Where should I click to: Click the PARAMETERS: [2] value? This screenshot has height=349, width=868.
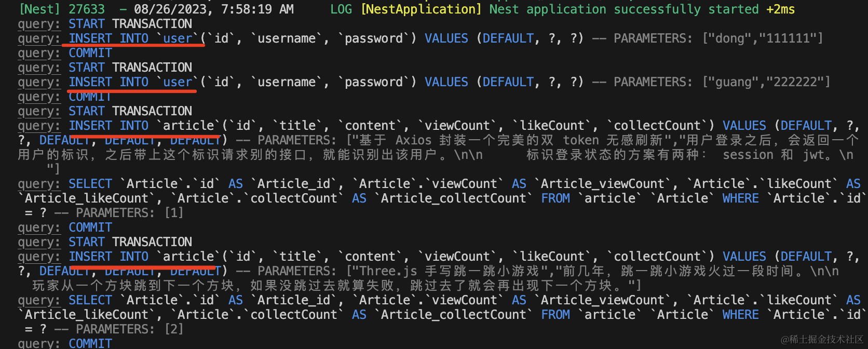point(174,329)
